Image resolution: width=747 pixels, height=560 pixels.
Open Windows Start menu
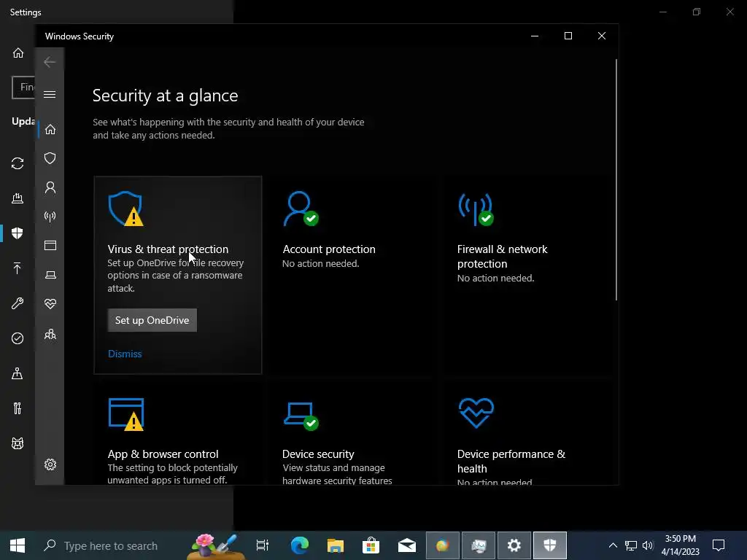(x=18, y=545)
